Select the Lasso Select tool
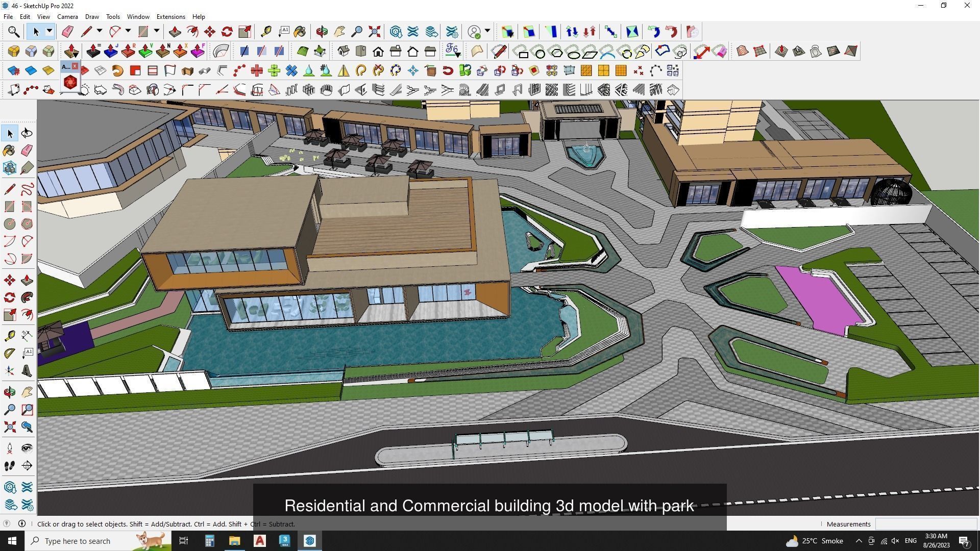980x551 pixels. [x=27, y=133]
